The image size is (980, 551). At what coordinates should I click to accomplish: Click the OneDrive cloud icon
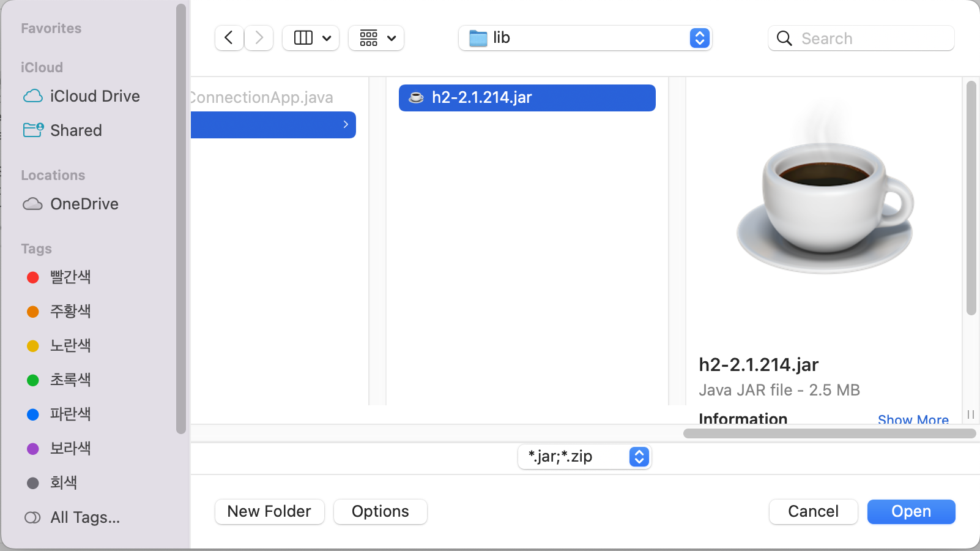[x=33, y=204]
